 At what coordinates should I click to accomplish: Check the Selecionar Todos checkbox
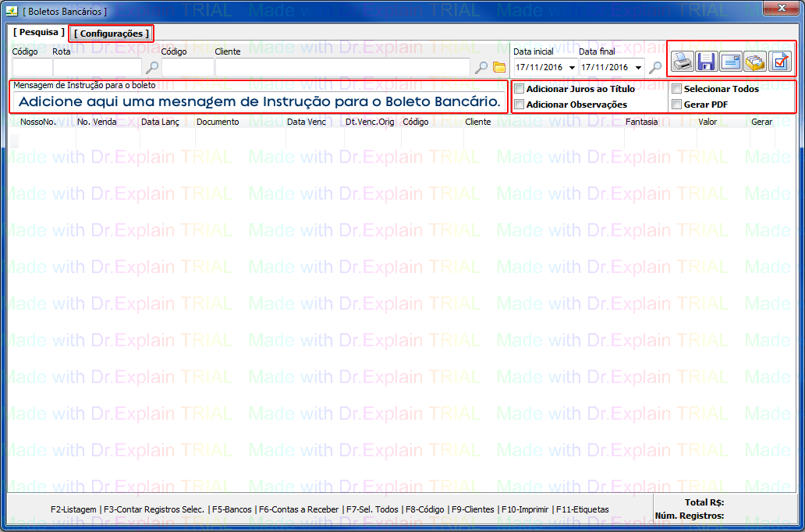(x=677, y=89)
